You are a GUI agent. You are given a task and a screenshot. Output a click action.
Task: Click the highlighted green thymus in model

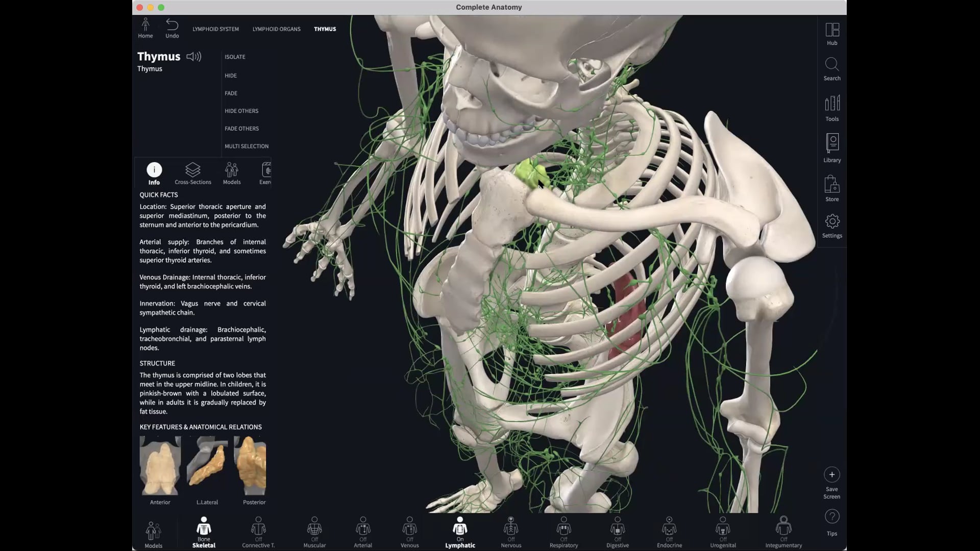tap(530, 173)
